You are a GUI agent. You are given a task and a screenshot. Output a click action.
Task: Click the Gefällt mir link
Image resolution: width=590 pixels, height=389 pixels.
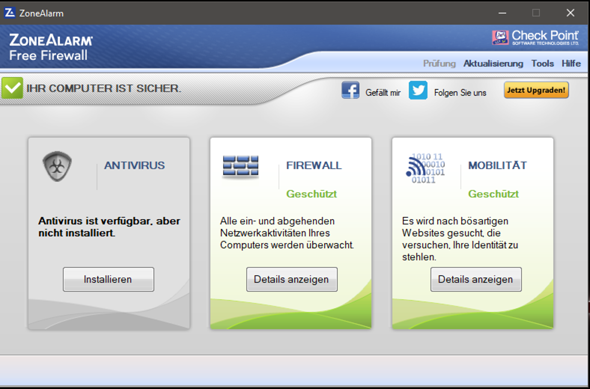point(383,93)
